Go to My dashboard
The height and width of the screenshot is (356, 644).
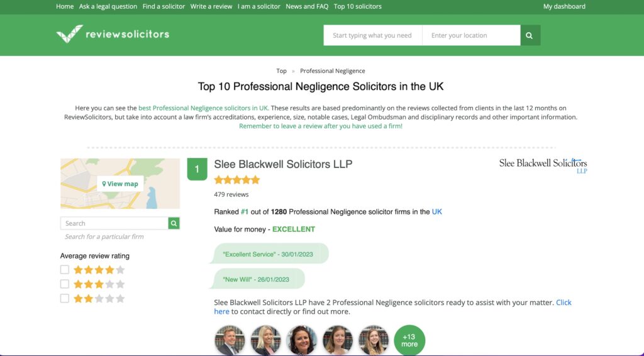[x=564, y=6]
